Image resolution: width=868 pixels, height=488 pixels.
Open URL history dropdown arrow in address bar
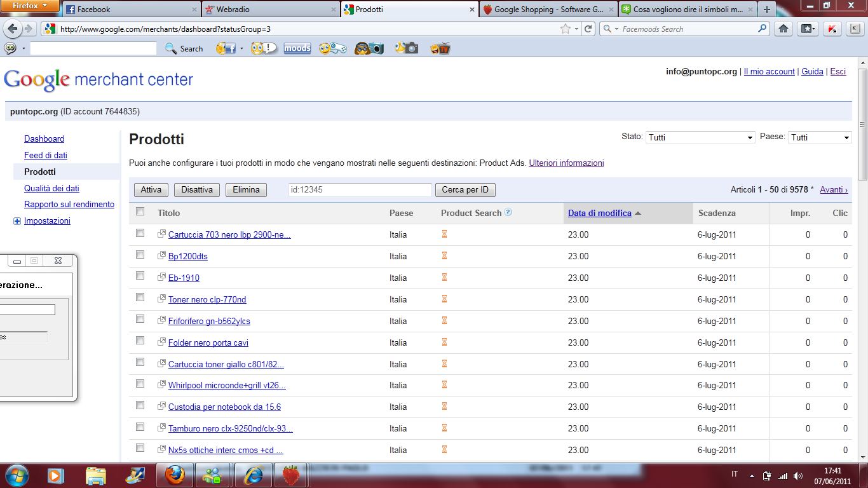[x=576, y=29]
